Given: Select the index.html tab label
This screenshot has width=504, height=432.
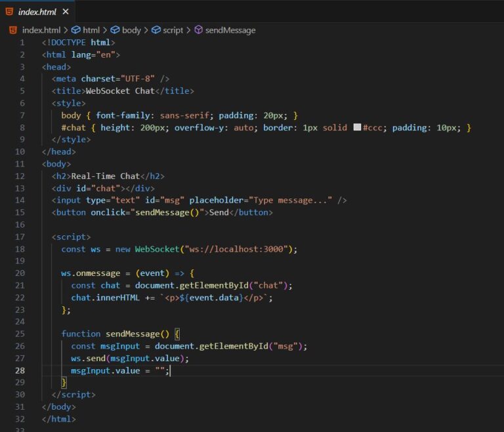Looking at the screenshot, I should pos(37,12).
